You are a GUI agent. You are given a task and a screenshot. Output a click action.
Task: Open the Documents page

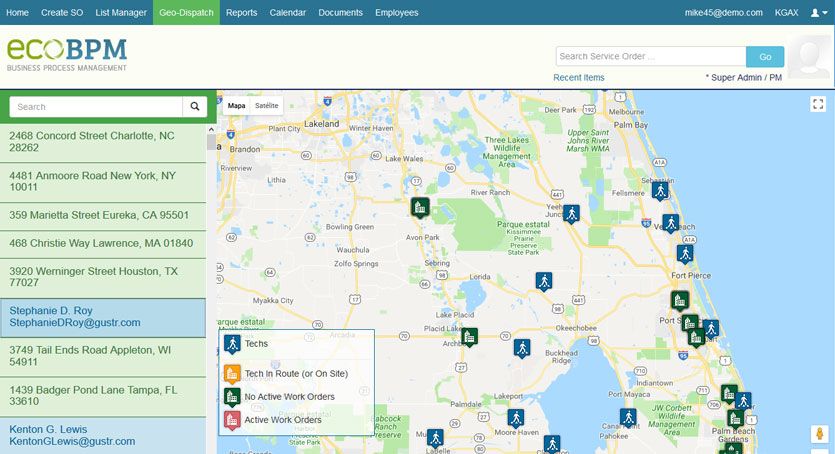[340, 12]
